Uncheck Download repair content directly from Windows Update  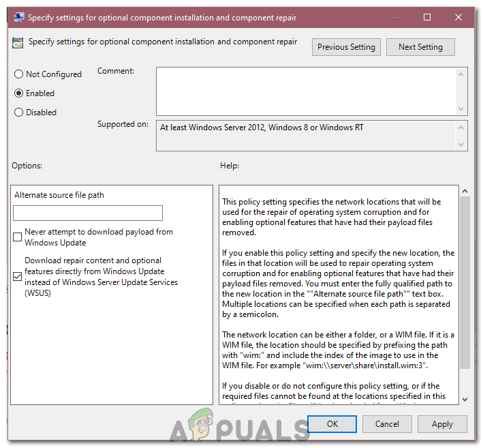tap(18, 277)
